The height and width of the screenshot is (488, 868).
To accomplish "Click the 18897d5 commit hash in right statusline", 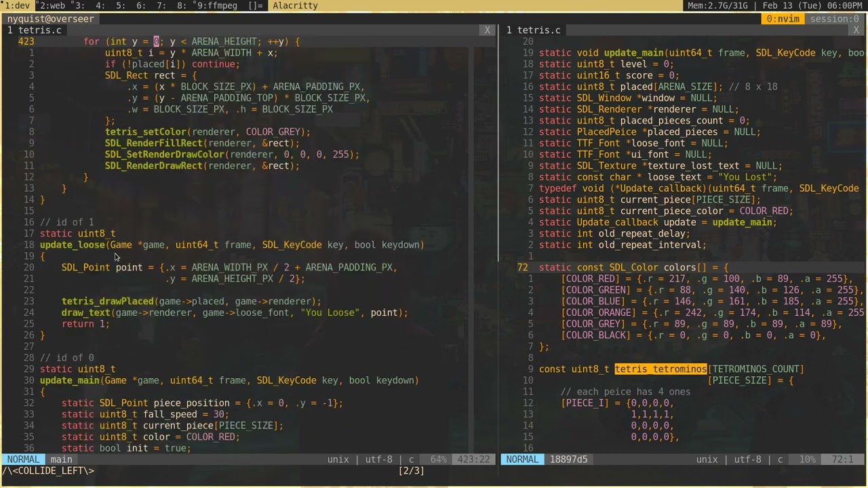I will coord(568,460).
